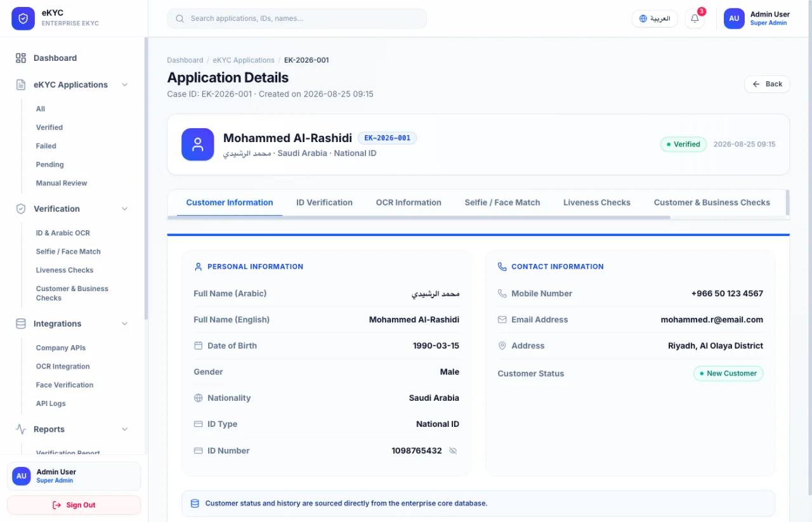Go back using the Back button

(767, 84)
